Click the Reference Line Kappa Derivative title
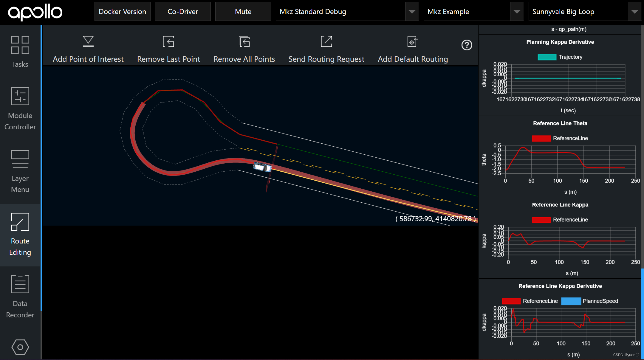644x360 pixels. [x=560, y=286]
